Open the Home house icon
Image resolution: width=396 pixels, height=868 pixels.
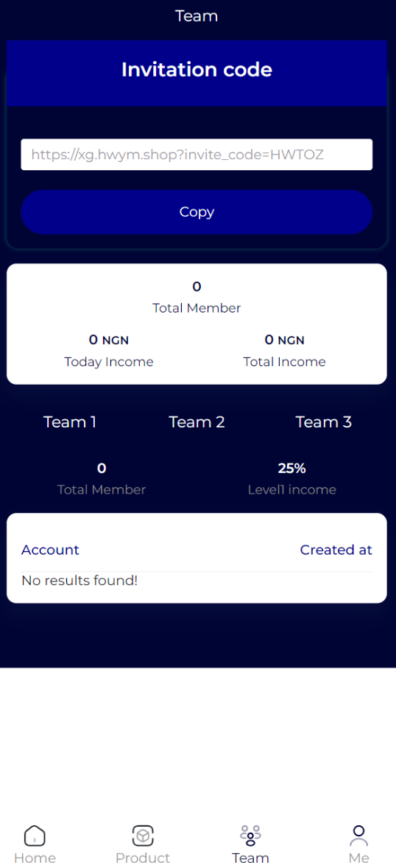pyautogui.click(x=35, y=836)
